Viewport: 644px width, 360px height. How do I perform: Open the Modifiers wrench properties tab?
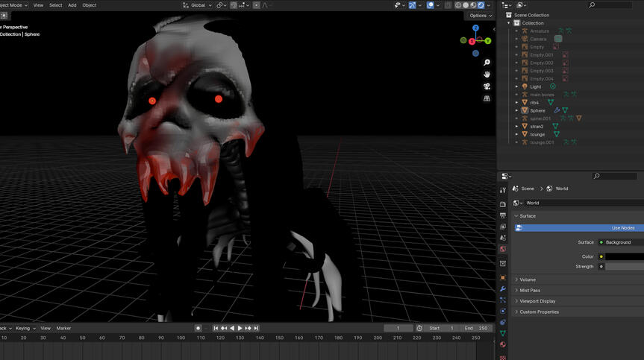tap(503, 288)
